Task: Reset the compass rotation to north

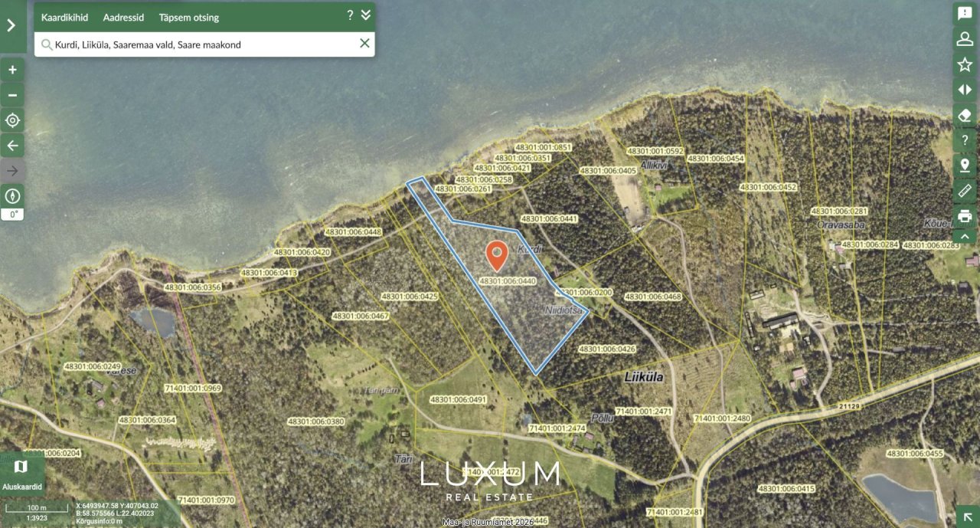Action: tap(12, 196)
